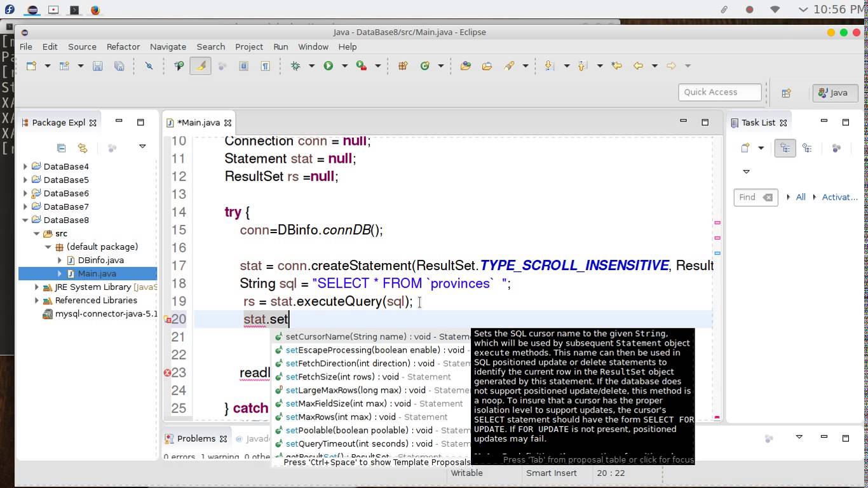The height and width of the screenshot is (488, 868).
Task: Choose setQueryTimeout proposal in autocomplete list
Action: coord(373,444)
